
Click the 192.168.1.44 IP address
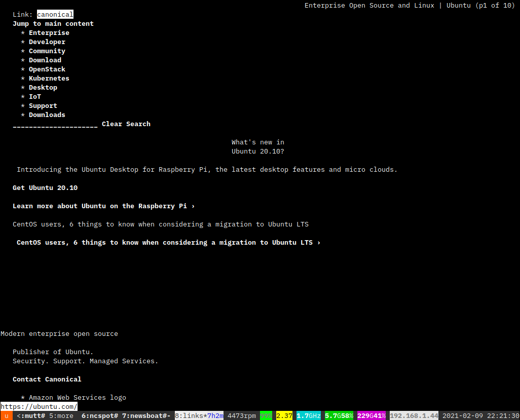point(414,415)
